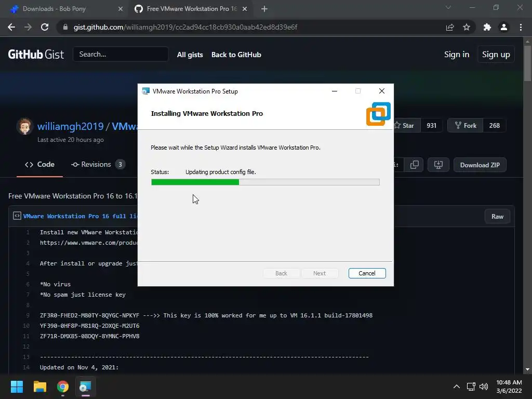The width and height of the screenshot is (532, 399).
Task: Click the VMware Setup title bar icon
Action: 146,91
